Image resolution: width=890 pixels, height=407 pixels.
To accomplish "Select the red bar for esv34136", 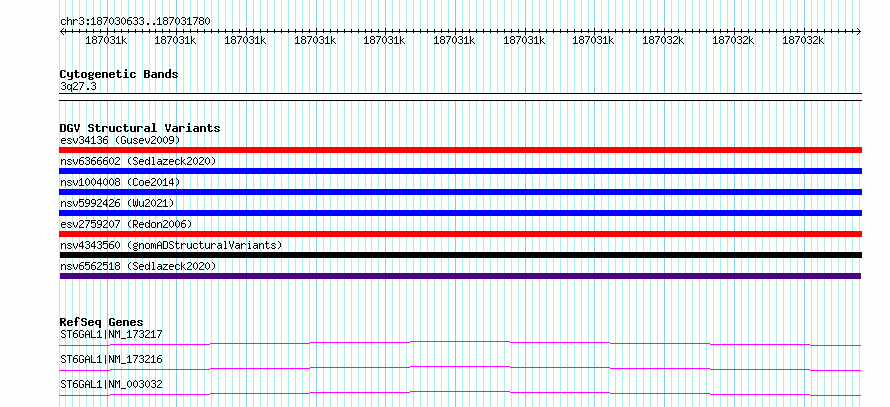I will pos(460,150).
